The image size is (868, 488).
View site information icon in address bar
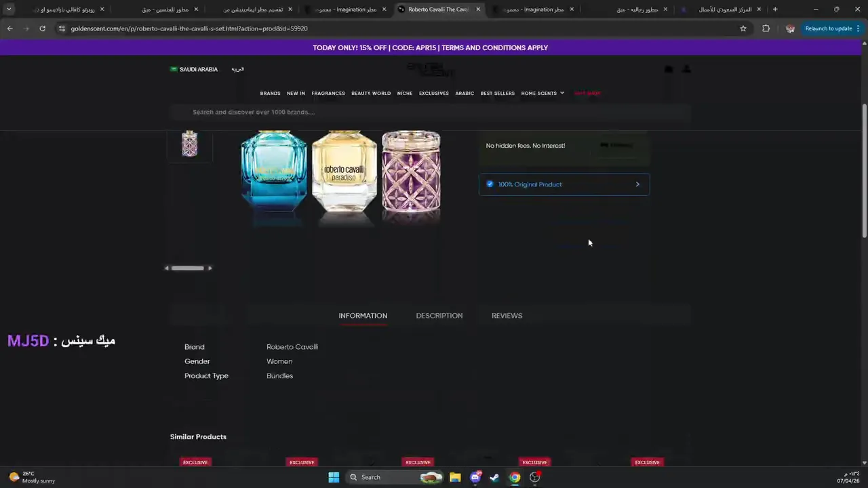click(x=62, y=28)
